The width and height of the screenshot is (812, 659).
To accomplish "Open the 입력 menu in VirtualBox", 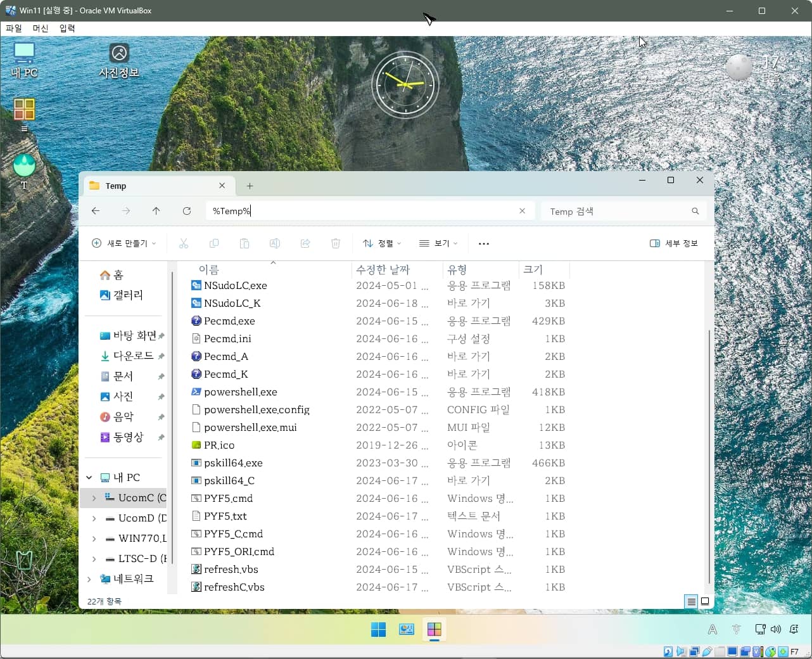I will (67, 28).
